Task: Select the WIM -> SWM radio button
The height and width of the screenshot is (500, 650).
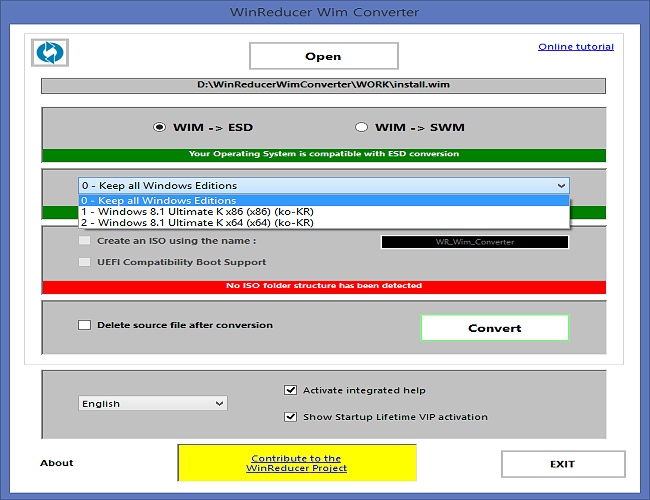Action: click(x=361, y=128)
